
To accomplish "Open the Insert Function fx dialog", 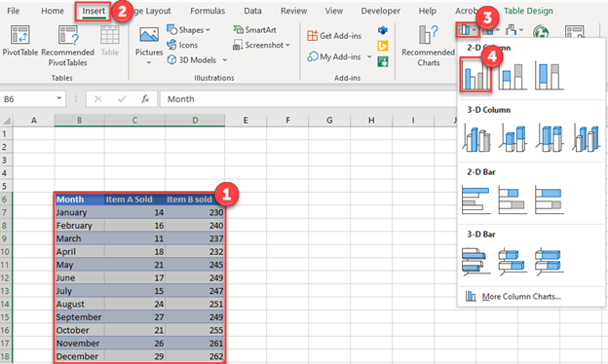I will click(145, 99).
